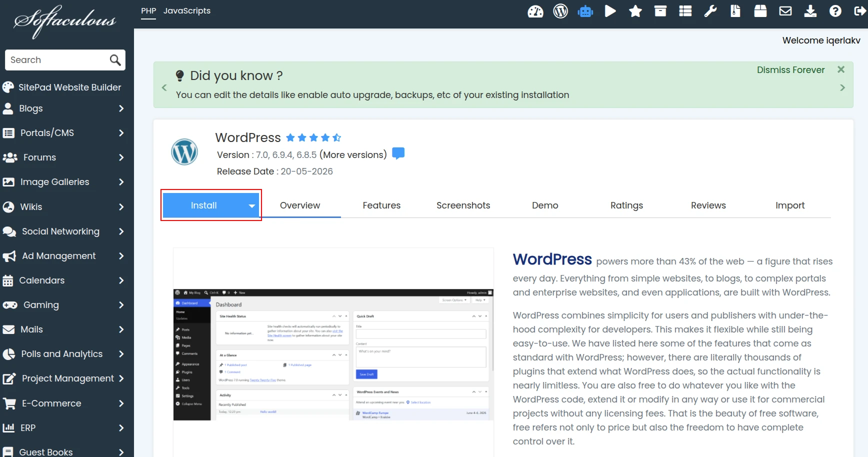Screen dimensions: 868x457
Task: Click the SitePad Website Builder palette icon
Action: tap(8, 87)
